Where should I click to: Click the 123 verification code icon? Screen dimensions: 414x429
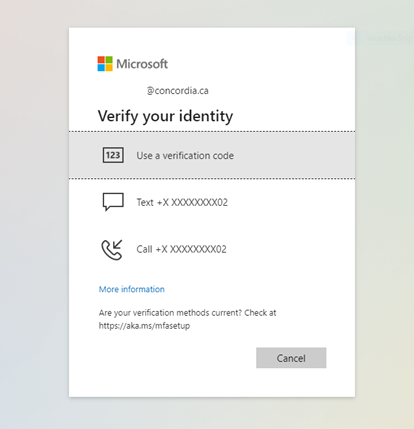113,155
